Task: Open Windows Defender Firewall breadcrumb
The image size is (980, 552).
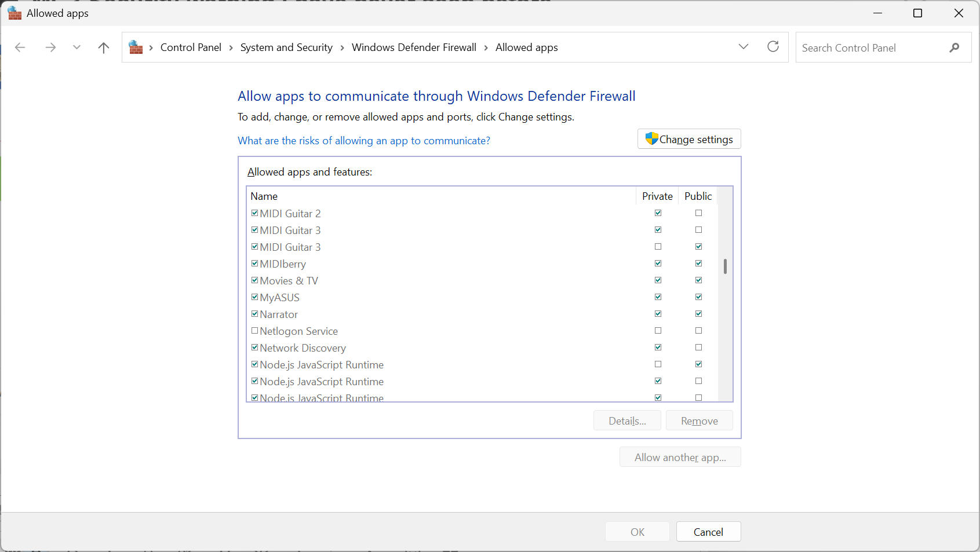Action: click(414, 47)
